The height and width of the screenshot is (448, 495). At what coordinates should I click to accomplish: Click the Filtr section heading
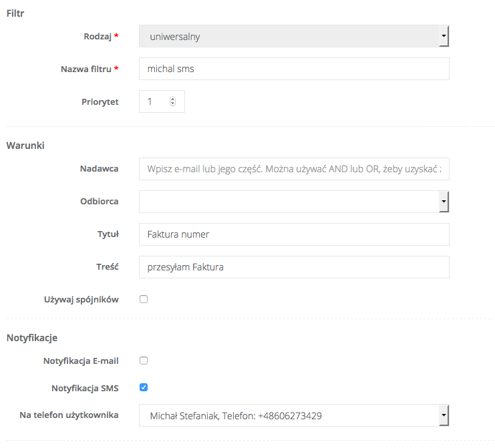(x=15, y=13)
